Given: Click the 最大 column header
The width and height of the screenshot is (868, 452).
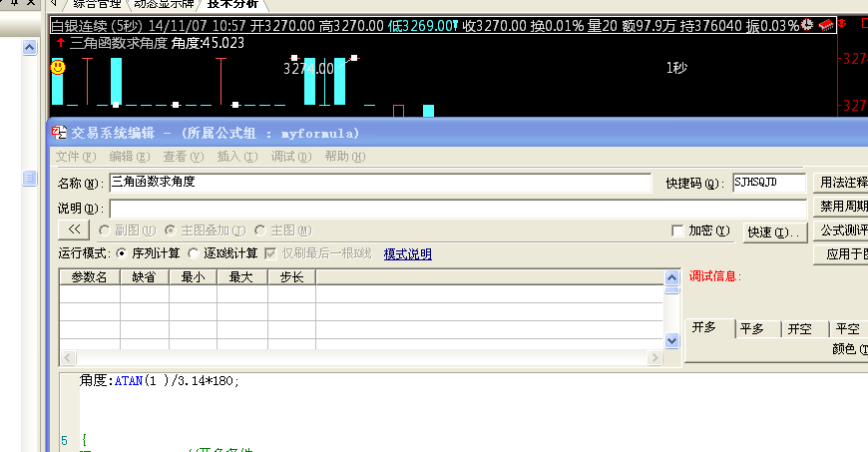Looking at the screenshot, I should (x=241, y=277).
